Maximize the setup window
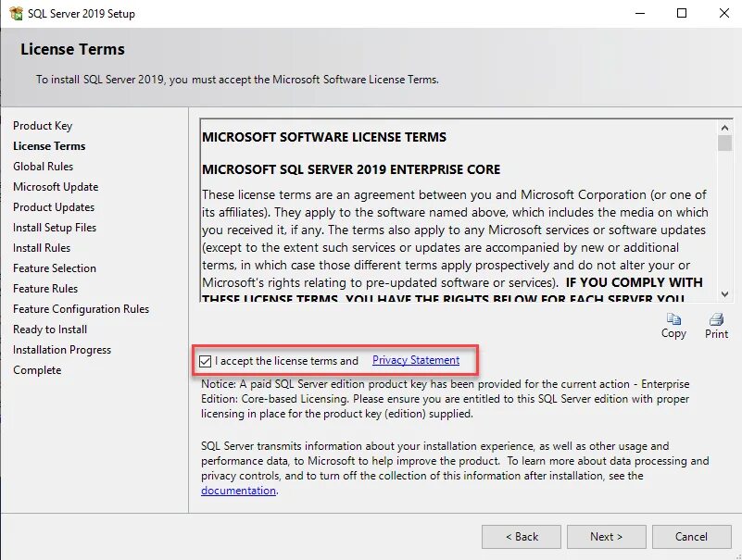 click(x=682, y=13)
